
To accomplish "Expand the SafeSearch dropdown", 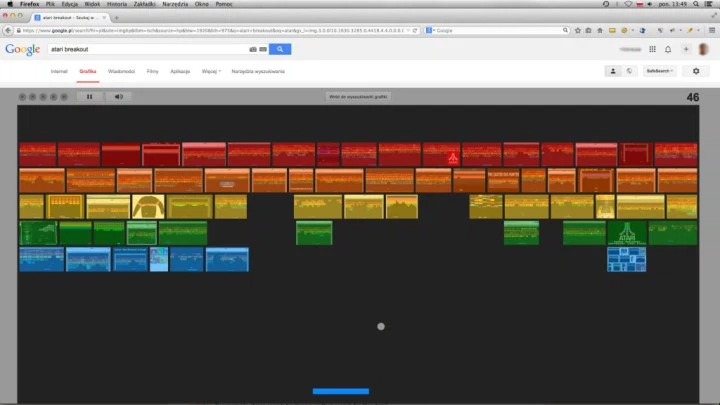I will click(659, 71).
